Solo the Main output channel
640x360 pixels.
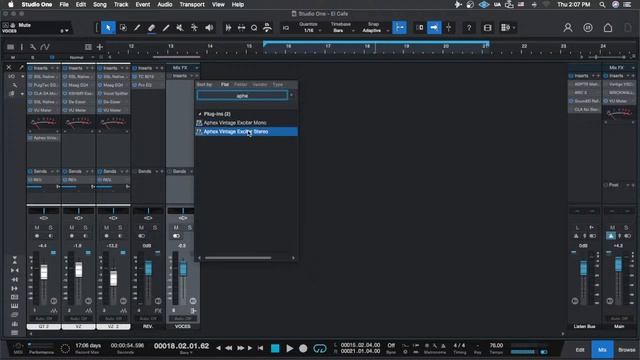pos(626,228)
